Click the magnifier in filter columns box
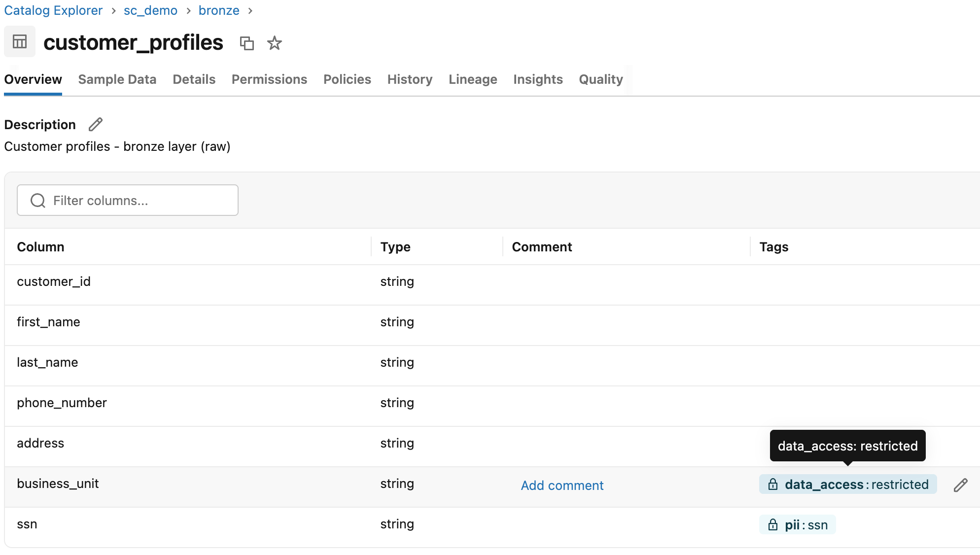The width and height of the screenshot is (980, 555). pyautogui.click(x=37, y=200)
